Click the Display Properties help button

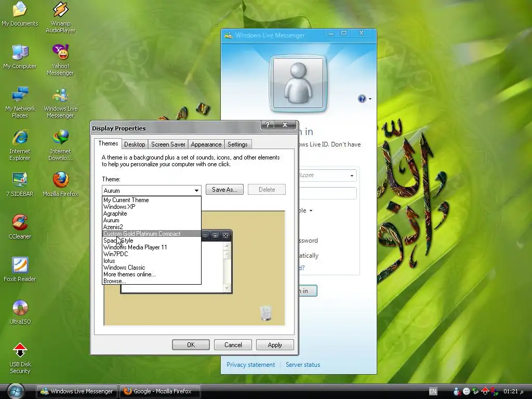point(267,125)
